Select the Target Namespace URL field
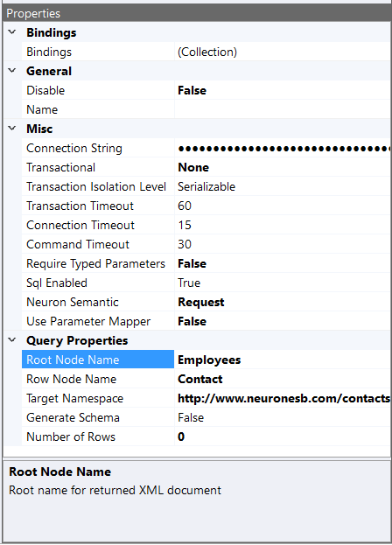The height and width of the screenshot is (545, 392). click(283, 398)
